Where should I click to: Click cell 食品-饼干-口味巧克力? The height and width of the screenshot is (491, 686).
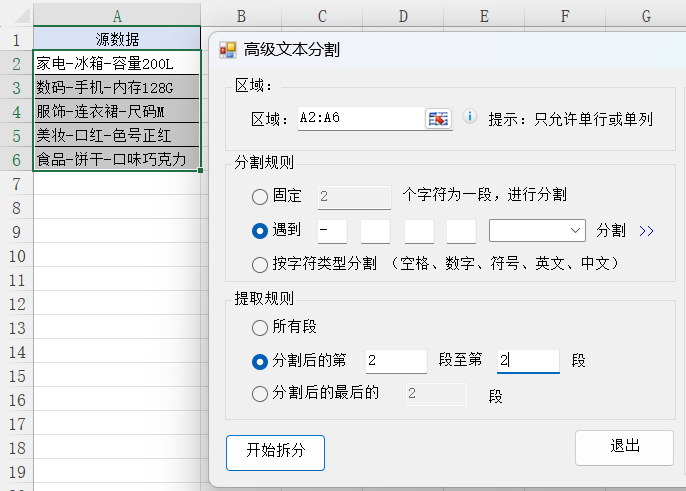tap(117, 159)
